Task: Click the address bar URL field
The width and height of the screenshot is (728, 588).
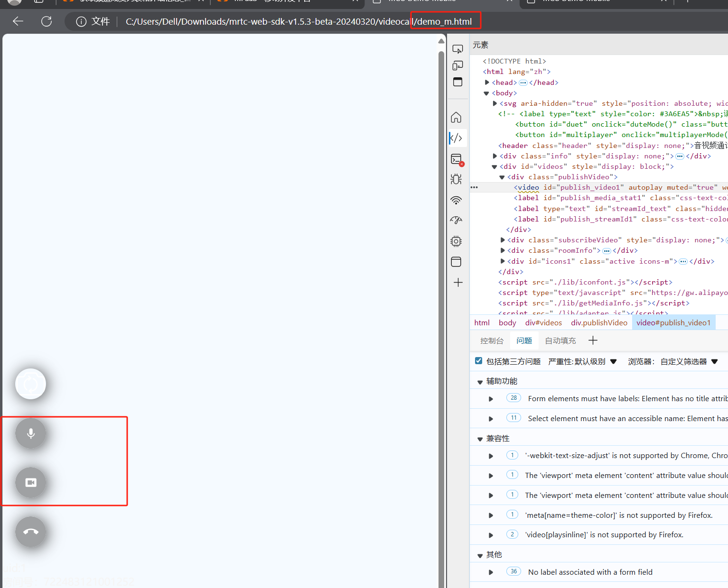Action: click(x=299, y=22)
